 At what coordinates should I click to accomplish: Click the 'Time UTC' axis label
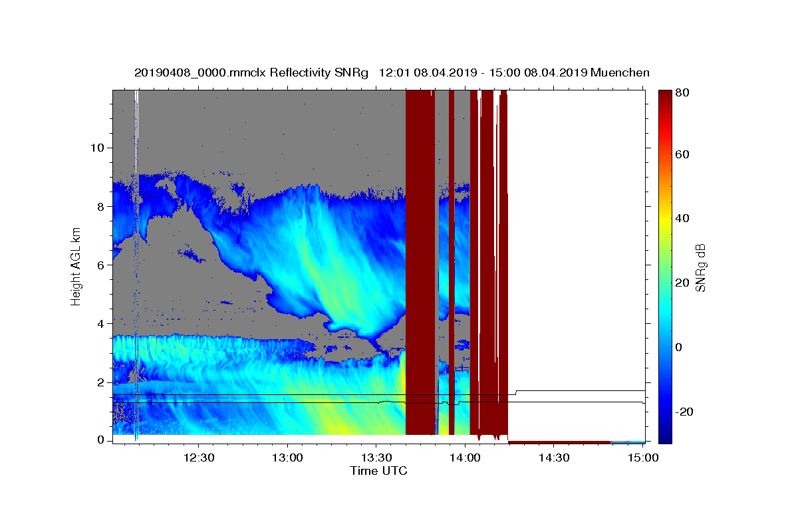point(378,471)
